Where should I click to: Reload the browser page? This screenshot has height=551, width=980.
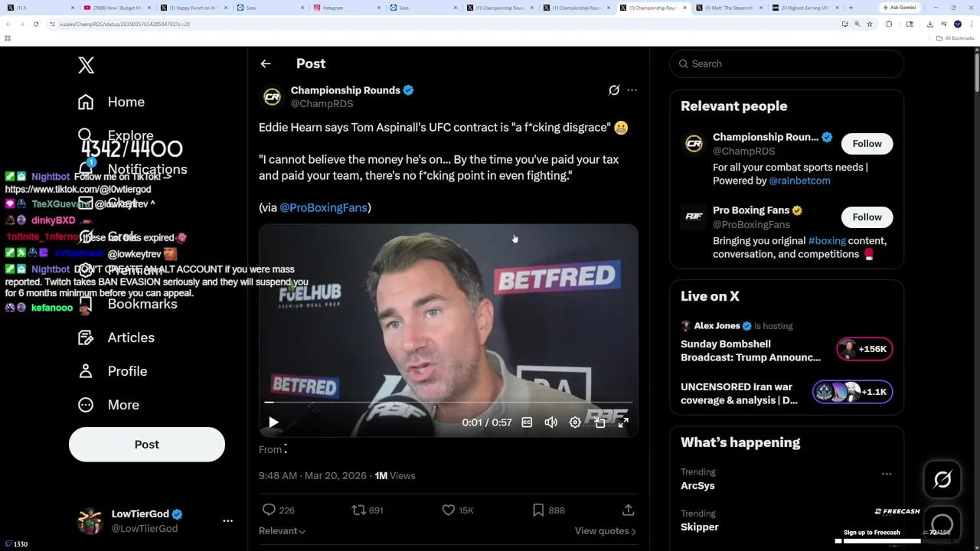pos(35,24)
